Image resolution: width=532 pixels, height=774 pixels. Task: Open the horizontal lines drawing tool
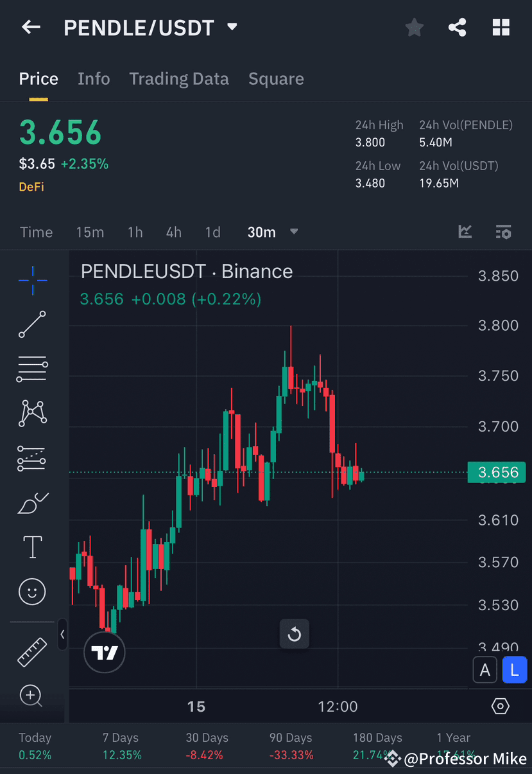[31, 369]
